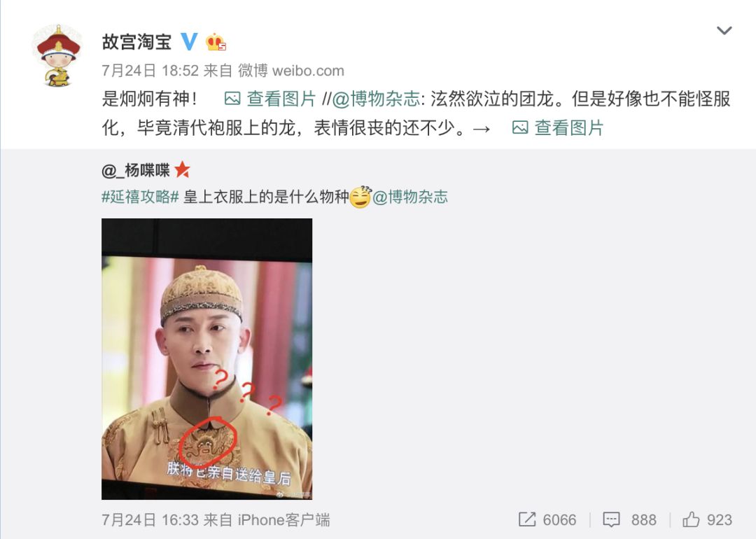
Task: Open the first 查看图片 image link
Action: point(281,99)
